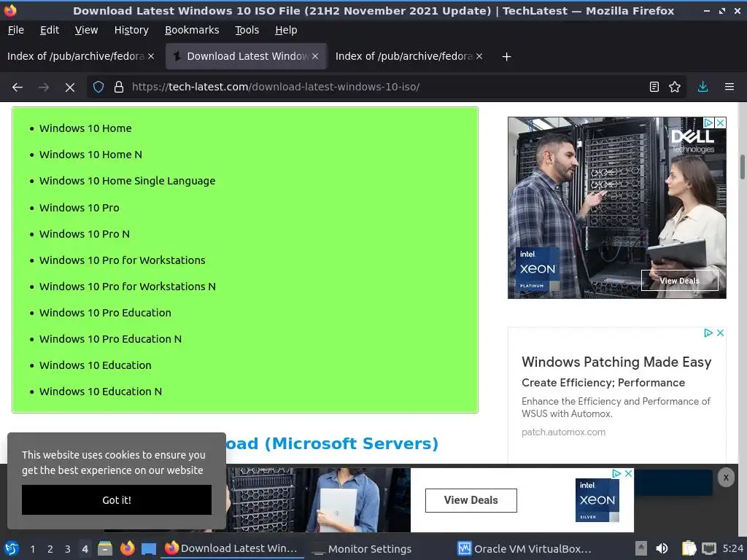Click View Deals on Dell sidebar ad
Image resolution: width=747 pixels, height=560 pixels.
click(x=679, y=281)
